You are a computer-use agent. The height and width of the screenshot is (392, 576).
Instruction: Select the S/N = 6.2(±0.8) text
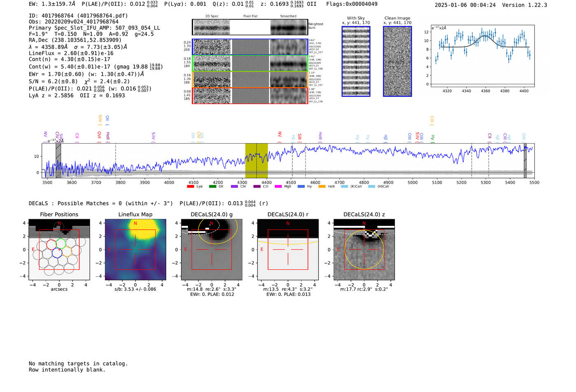tap(53, 81)
